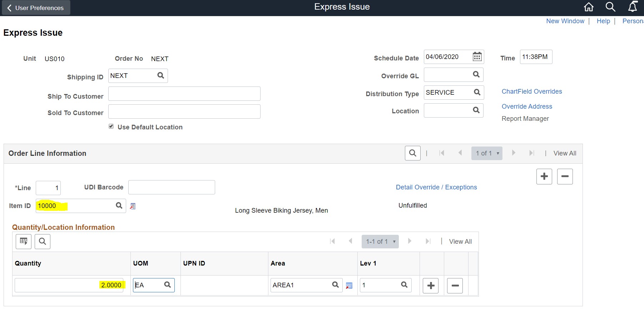Screen dimensions: 644x312
Task: Open Detail Override / Exceptions link
Action: pos(436,187)
